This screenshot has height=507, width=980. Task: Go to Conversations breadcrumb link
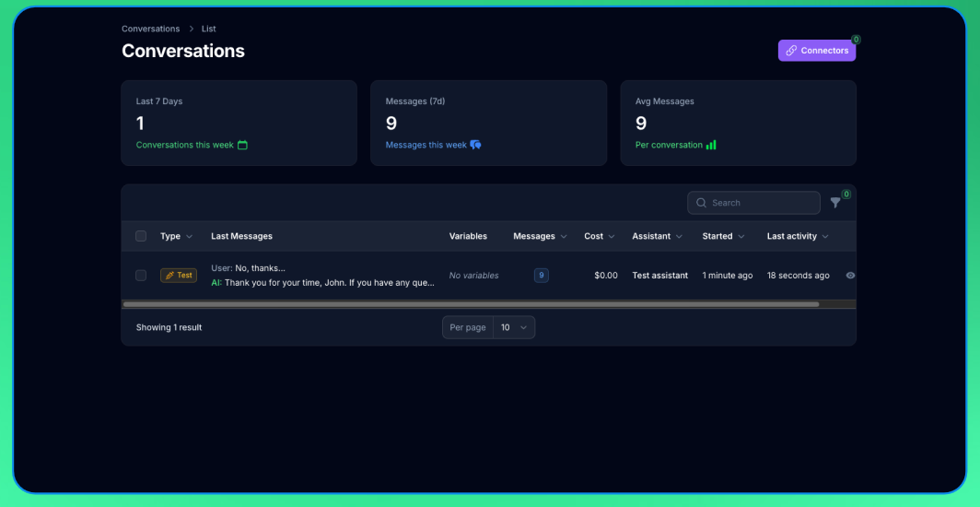pyautogui.click(x=151, y=29)
